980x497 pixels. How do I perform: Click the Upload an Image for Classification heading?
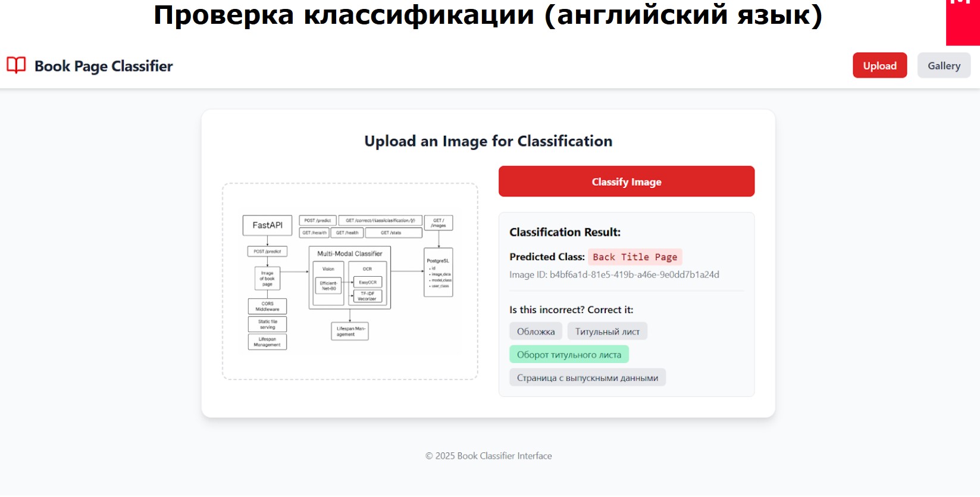[488, 141]
